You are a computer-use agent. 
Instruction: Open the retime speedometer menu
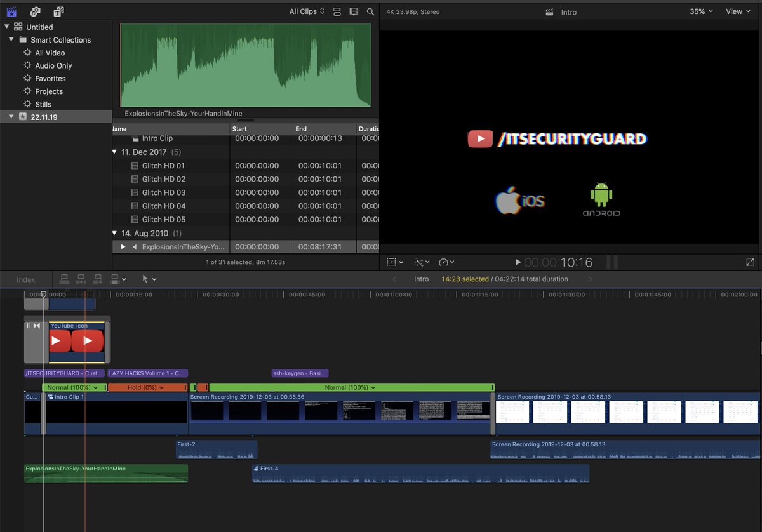click(x=446, y=262)
